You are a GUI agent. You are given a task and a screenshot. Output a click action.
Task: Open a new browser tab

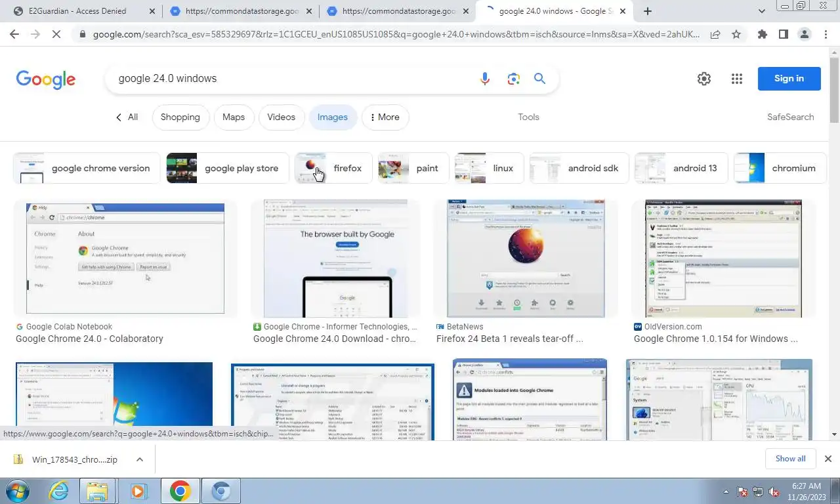click(x=648, y=11)
